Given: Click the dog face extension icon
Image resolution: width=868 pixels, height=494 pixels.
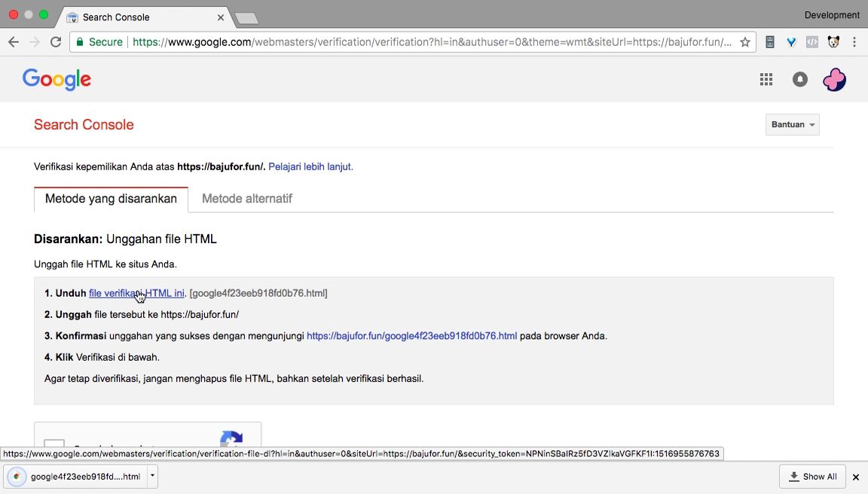Looking at the screenshot, I should coord(833,42).
